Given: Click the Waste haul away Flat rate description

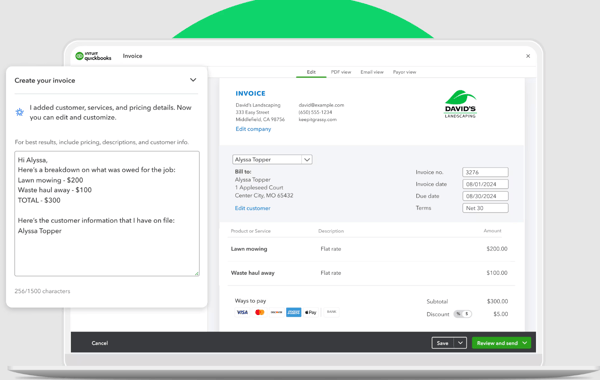Looking at the screenshot, I should (331, 273).
